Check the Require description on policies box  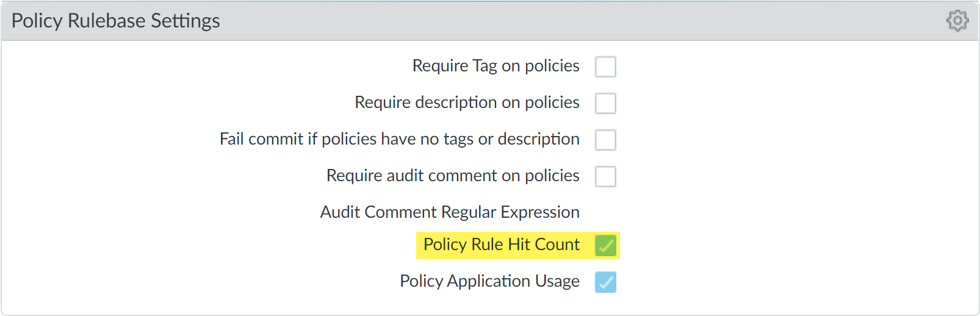coord(605,103)
